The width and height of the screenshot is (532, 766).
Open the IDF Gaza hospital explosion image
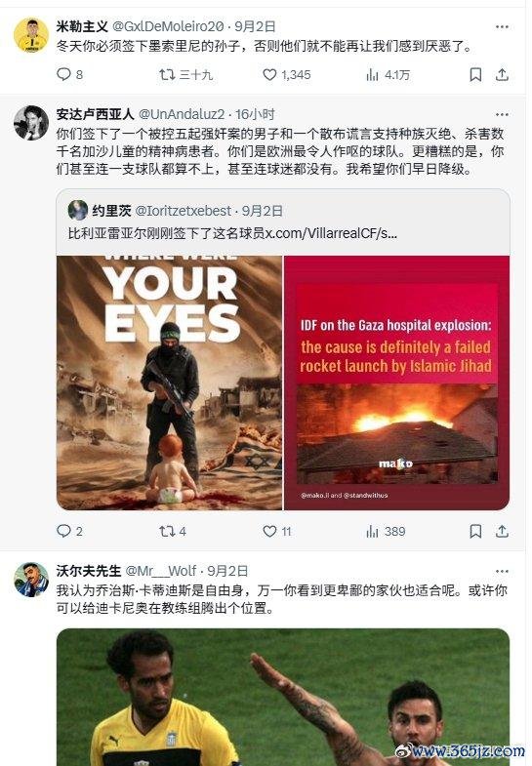396,383
